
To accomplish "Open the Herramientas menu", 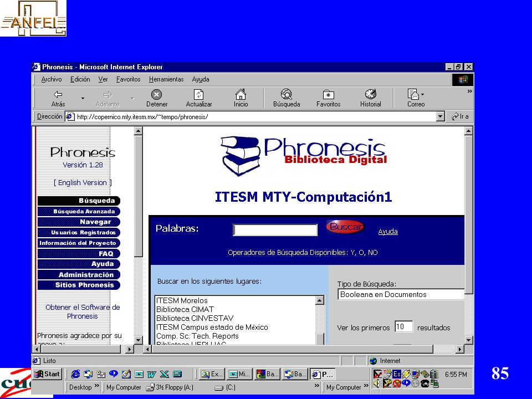I will (166, 79).
